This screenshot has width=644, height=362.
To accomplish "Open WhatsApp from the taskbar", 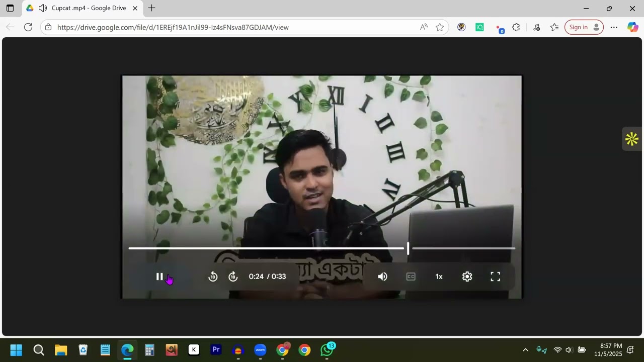I will click(x=327, y=350).
